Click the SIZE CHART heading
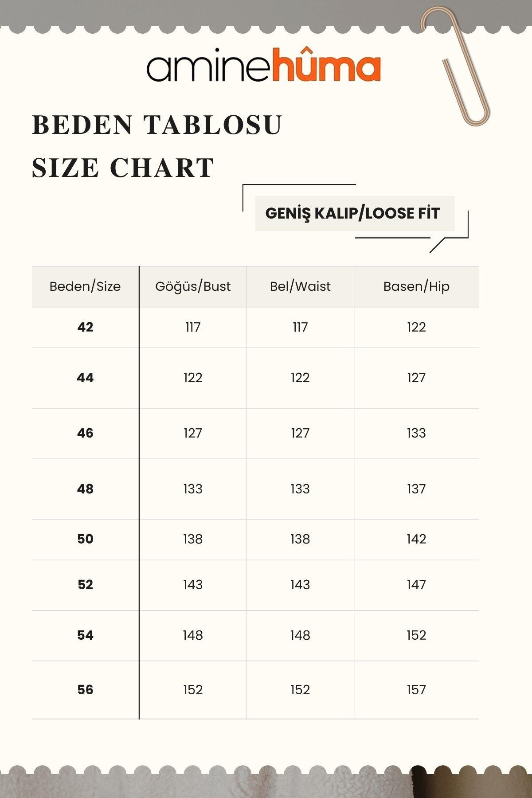 (123, 168)
